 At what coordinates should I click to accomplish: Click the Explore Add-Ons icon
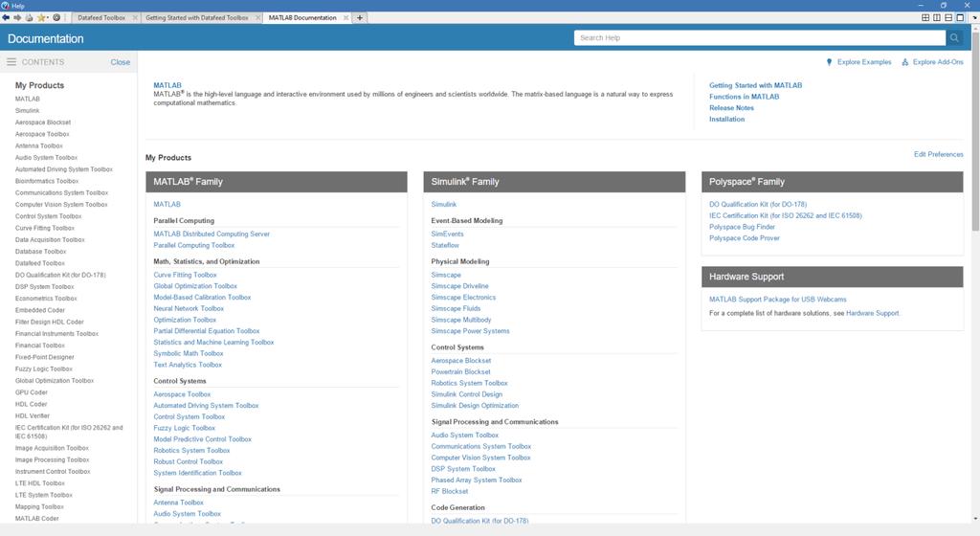point(905,62)
